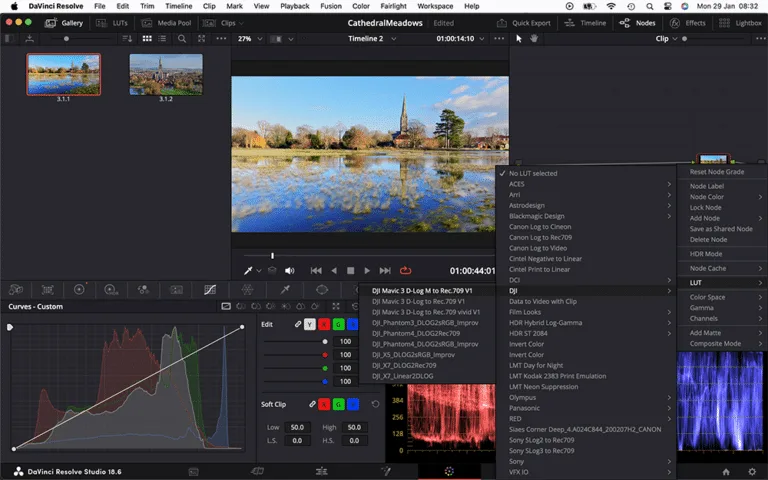Open the Color Wheels palette icon
This screenshot has width=768, height=480.
79,289
